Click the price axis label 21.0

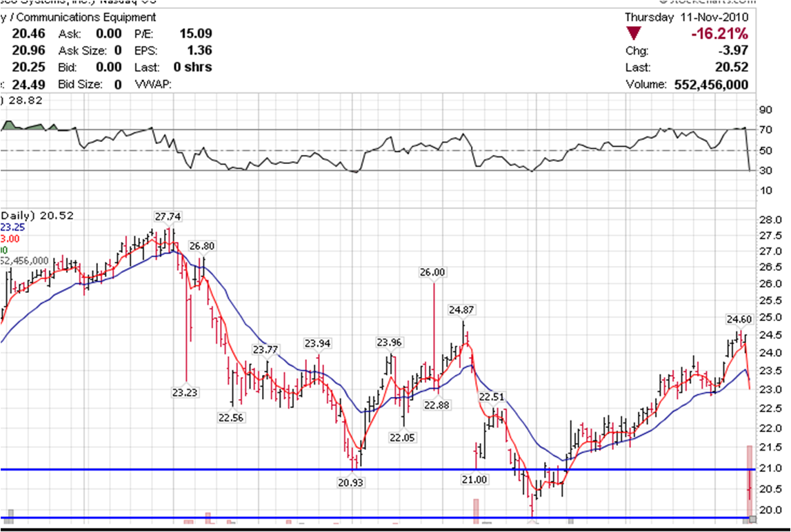[771, 469]
